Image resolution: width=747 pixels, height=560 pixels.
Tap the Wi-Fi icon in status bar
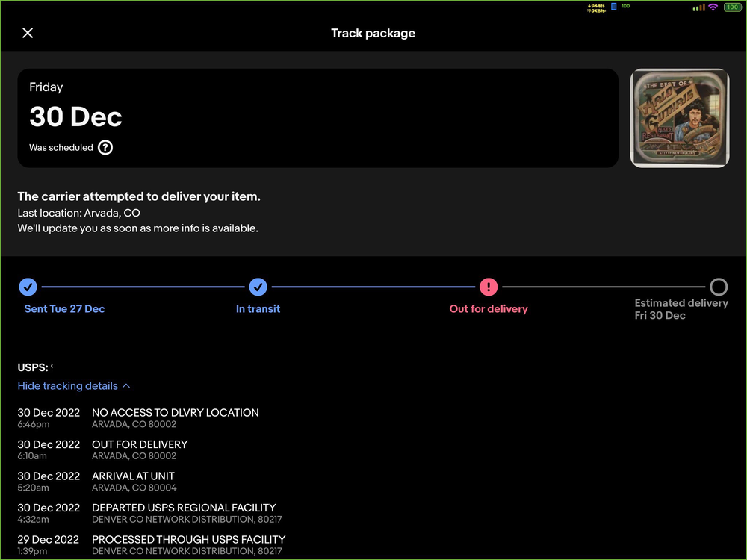click(x=713, y=7)
